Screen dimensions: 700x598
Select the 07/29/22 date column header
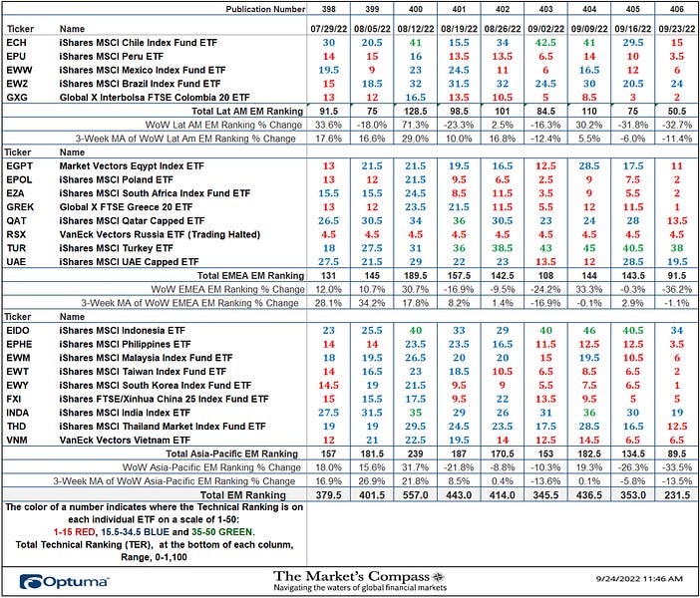pyautogui.click(x=329, y=29)
